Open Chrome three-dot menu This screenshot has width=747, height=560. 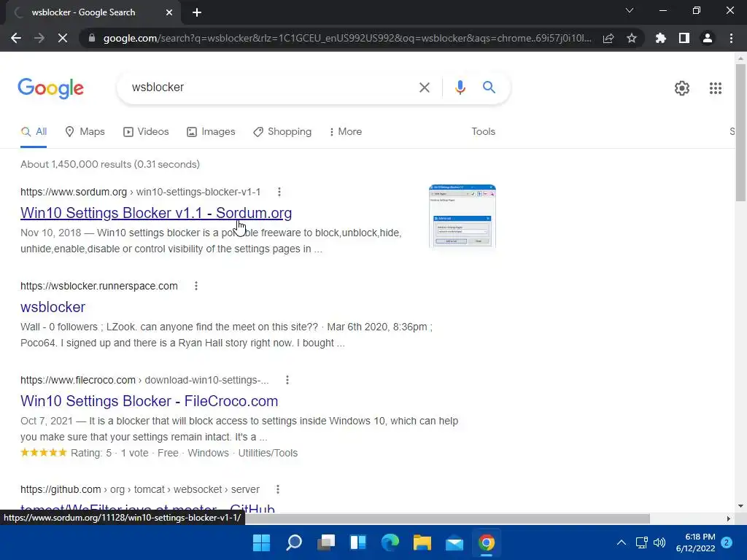731,38
